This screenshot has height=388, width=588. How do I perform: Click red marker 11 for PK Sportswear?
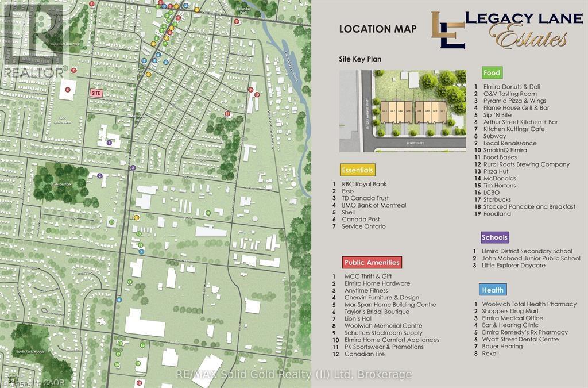[227, 114]
